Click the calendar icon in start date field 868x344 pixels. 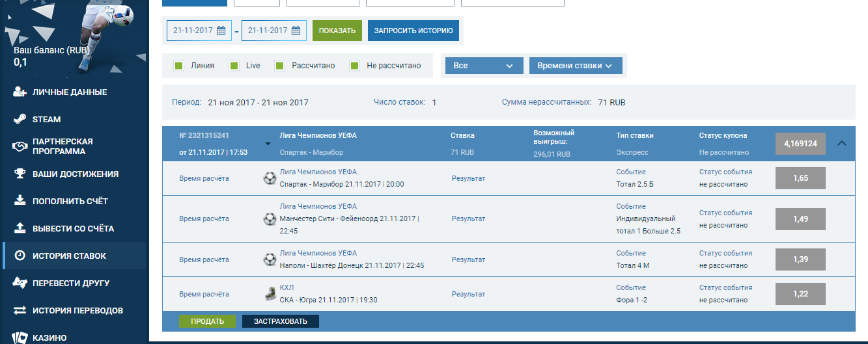pos(221,31)
